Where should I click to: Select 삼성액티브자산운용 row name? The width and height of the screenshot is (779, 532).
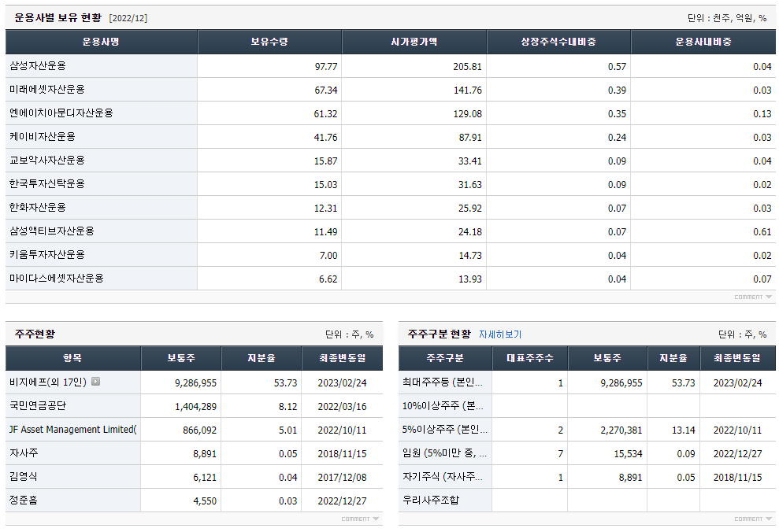pyautogui.click(x=52, y=231)
